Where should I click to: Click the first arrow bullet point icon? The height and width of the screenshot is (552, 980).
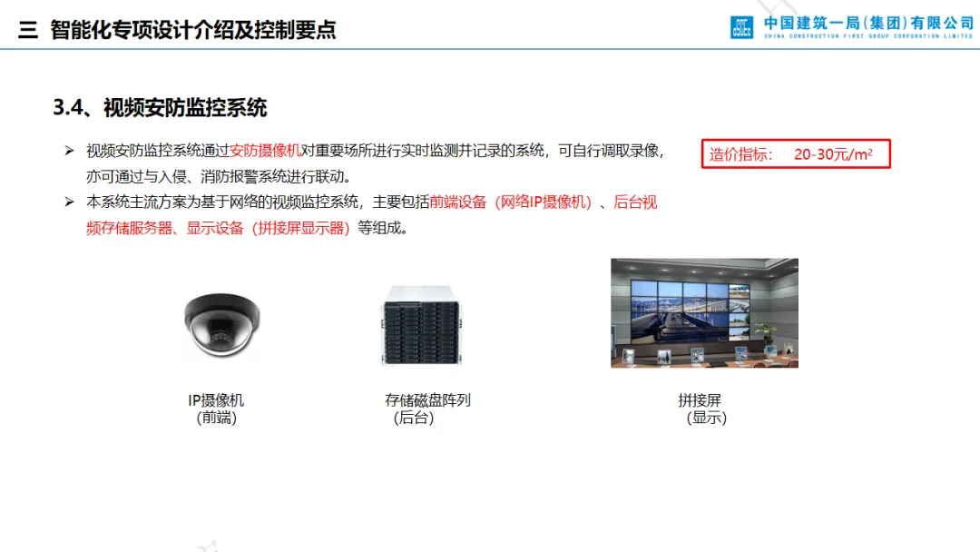tap(69, 151)
